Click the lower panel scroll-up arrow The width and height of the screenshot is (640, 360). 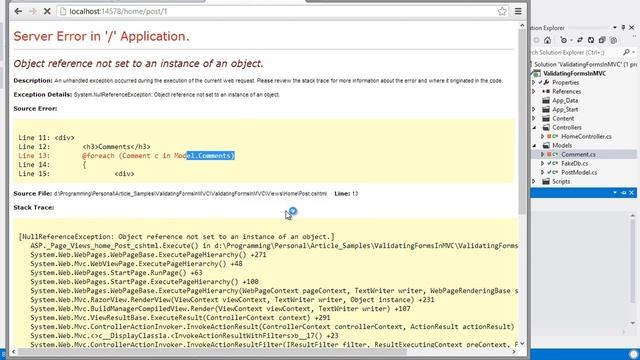pos(632,215)
